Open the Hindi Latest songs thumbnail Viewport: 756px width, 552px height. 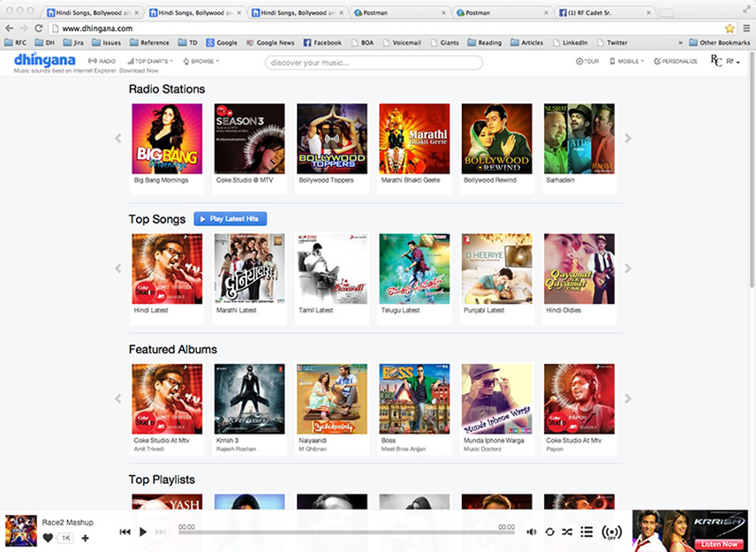point(167,269)
